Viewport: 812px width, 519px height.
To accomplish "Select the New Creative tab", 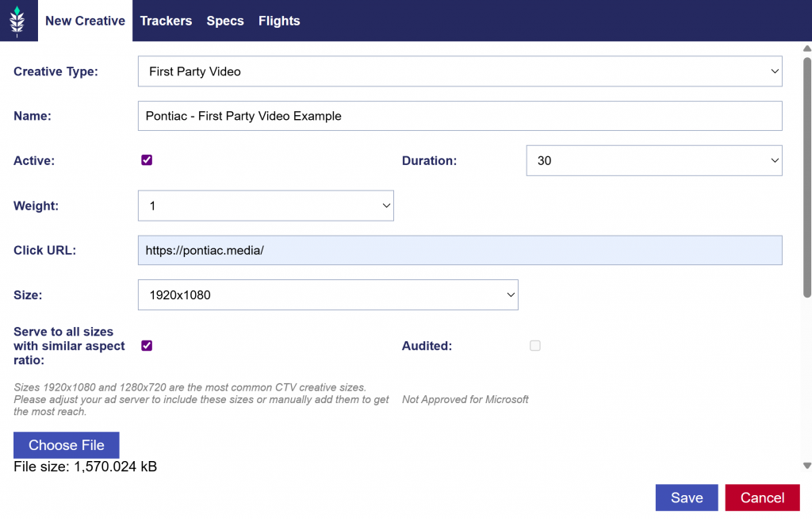I will coord(85,21).
